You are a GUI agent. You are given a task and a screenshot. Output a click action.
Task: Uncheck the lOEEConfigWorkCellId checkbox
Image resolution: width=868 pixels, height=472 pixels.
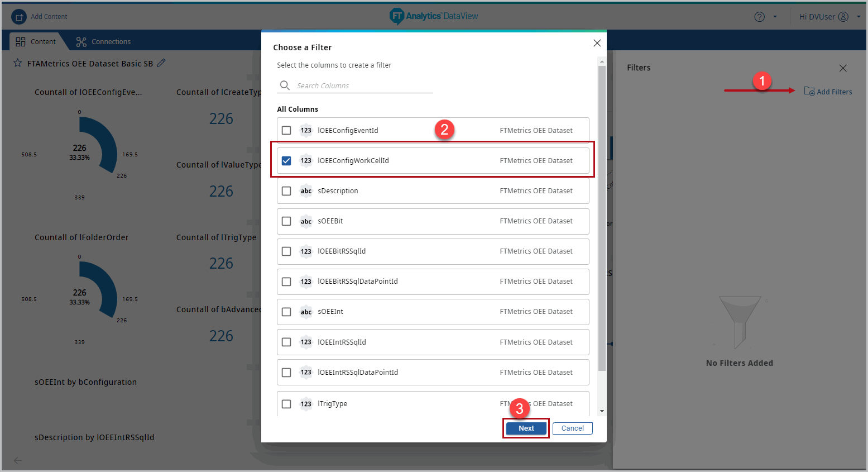click(286, 161)
